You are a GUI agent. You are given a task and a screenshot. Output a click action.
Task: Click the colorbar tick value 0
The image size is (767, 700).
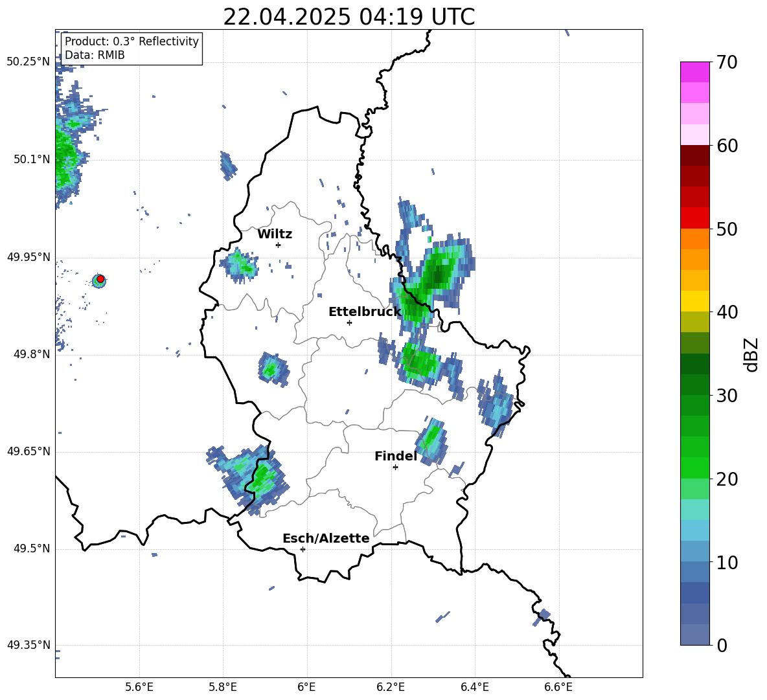(722, 645)
